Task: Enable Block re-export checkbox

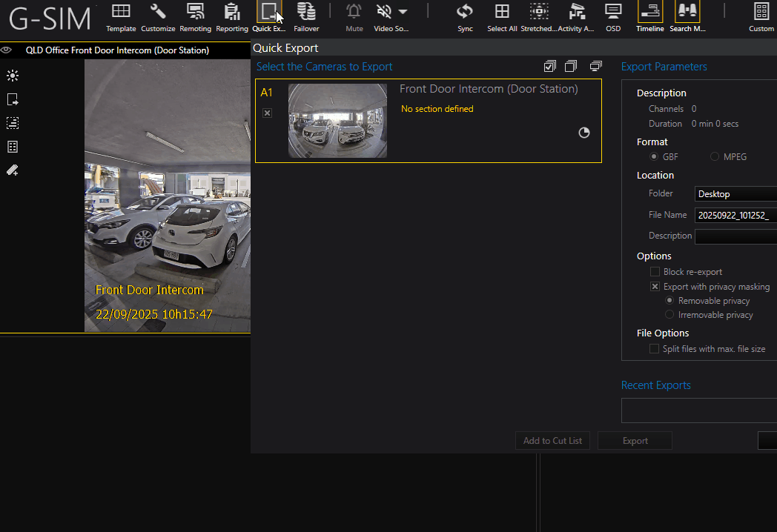Action: point(655,272)
